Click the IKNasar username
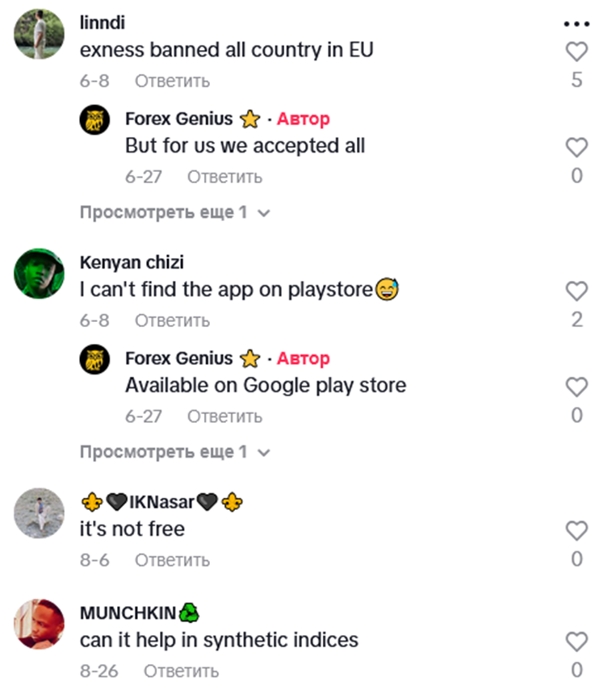Image resolution: width=616 pixels, height=686 pixels. (162, 503)
